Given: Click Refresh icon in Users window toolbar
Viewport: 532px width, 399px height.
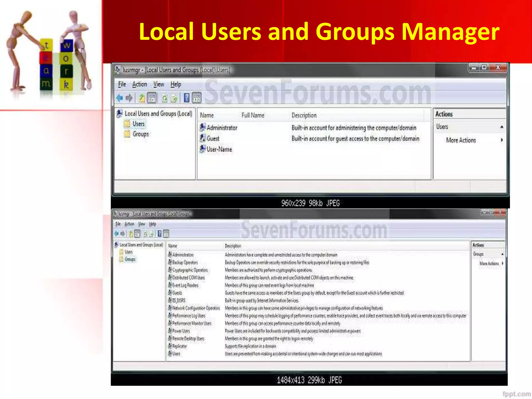Looking at the screenshot, I should (x=165, y=98).
